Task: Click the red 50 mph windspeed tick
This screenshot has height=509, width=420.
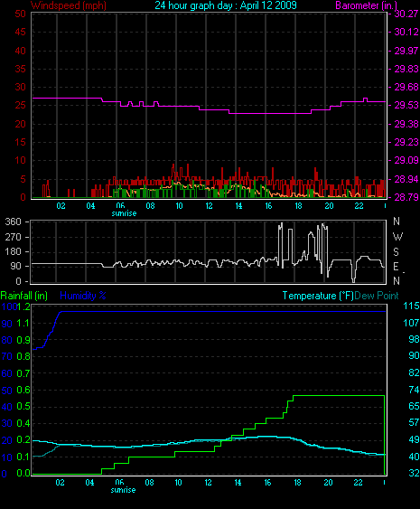Action: (20, 14)
